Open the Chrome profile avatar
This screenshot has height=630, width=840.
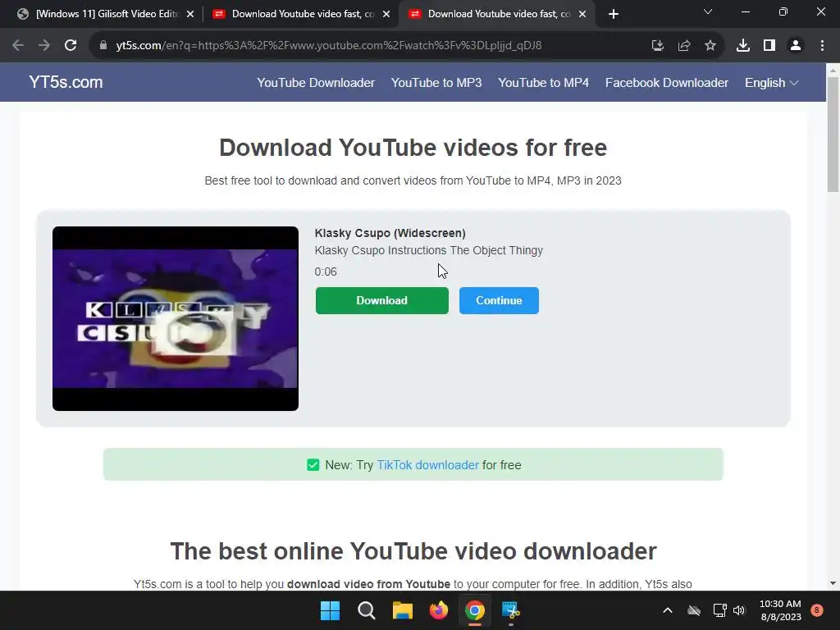[x=796, y=46]
